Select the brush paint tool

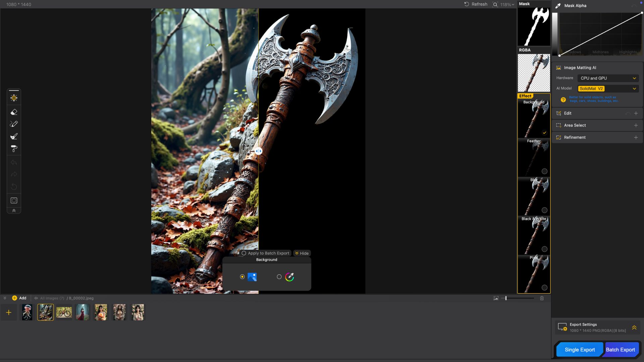click(14, 136)
